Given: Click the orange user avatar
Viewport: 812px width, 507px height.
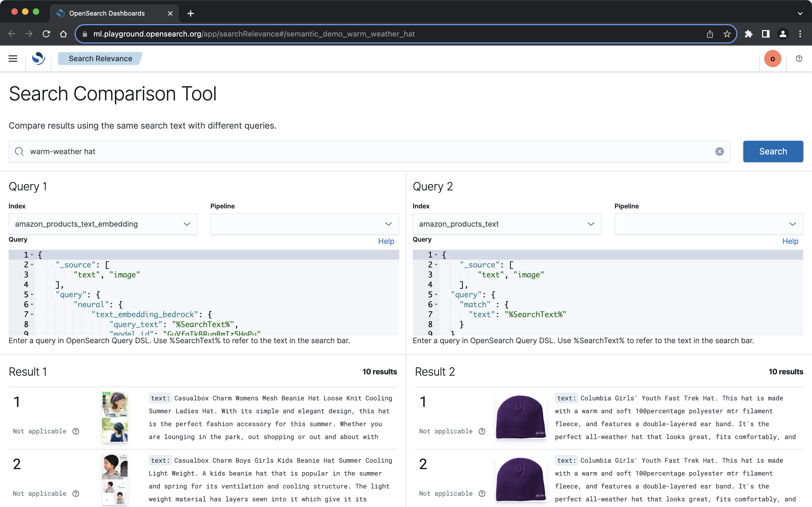Looking at the screenshot, I should [773, 59].
